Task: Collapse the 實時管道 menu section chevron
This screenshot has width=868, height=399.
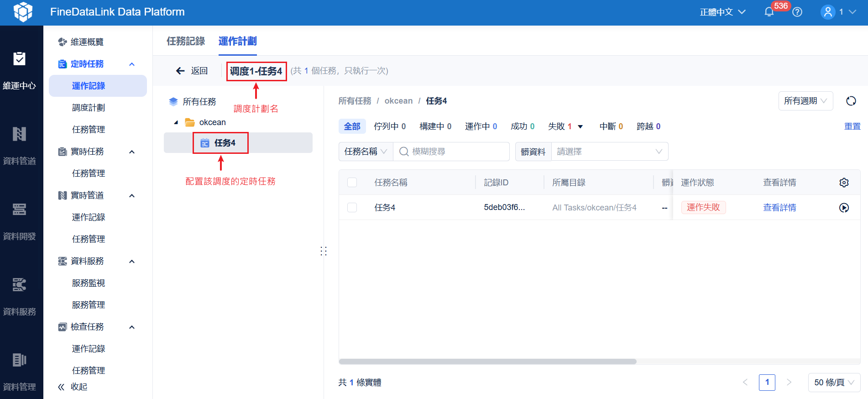Action: (132, 196)
